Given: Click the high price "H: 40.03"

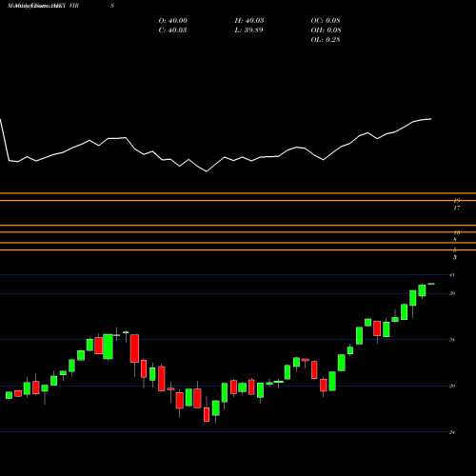Looking at the screenshot, I should (x=249, y=21).
